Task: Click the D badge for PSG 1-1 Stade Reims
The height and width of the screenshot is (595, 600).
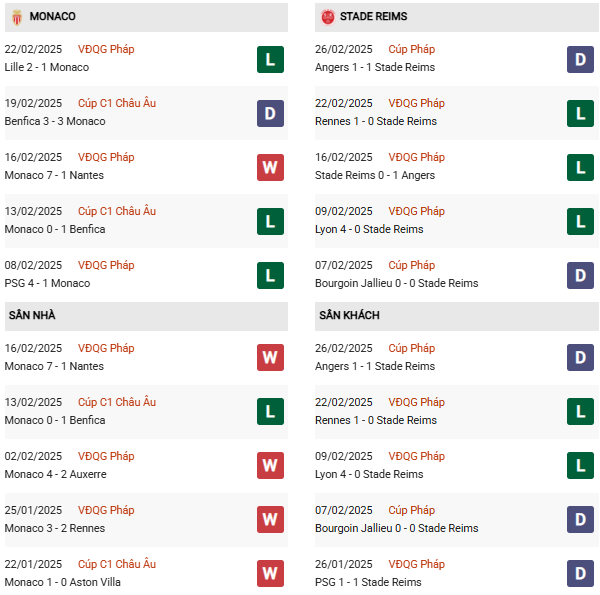Action: point(581,574)
